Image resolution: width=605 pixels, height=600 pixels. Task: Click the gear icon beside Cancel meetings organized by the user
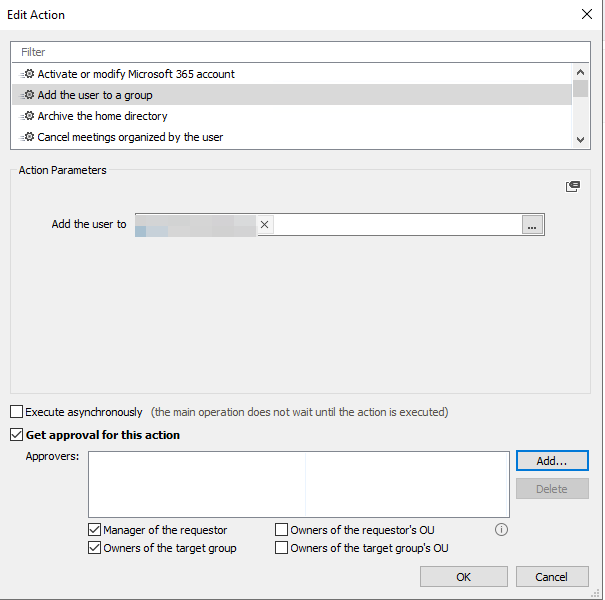click(x=29, y=137)
